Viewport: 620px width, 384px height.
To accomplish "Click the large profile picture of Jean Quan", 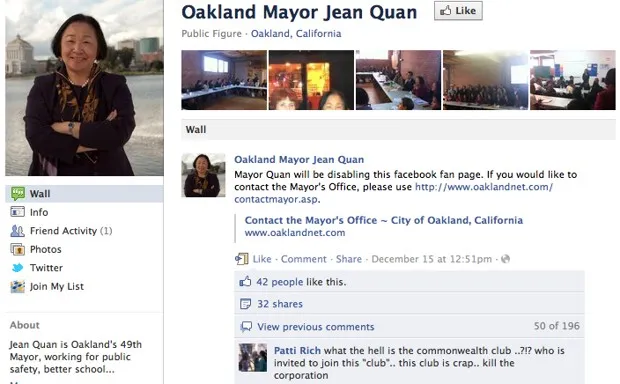I will (x=84, y=88).
